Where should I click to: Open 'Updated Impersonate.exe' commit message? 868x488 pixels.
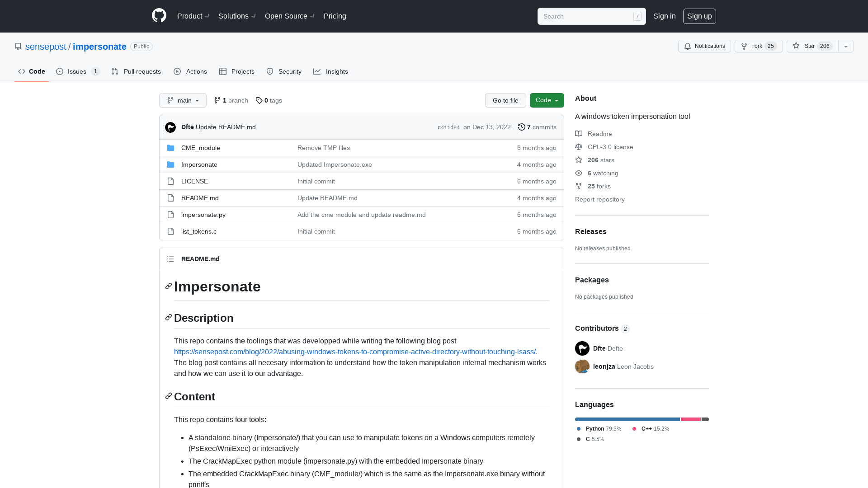point(335,164)
